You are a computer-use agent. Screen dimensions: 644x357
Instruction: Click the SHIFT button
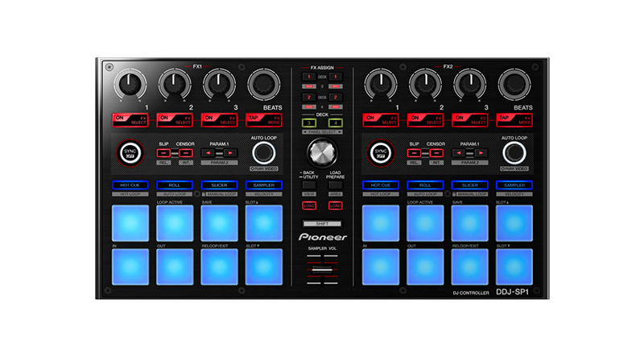tap(323, 224)
